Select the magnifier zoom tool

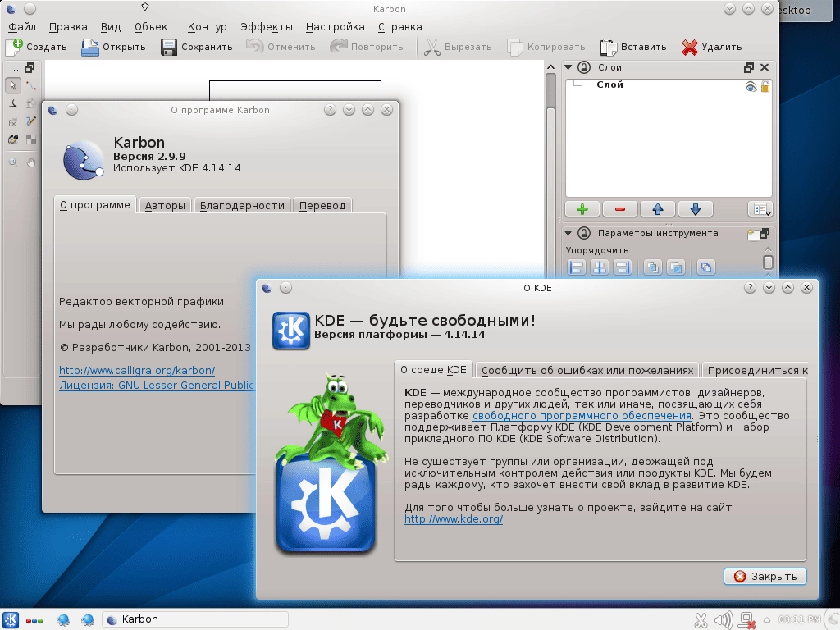pos(13,162)
